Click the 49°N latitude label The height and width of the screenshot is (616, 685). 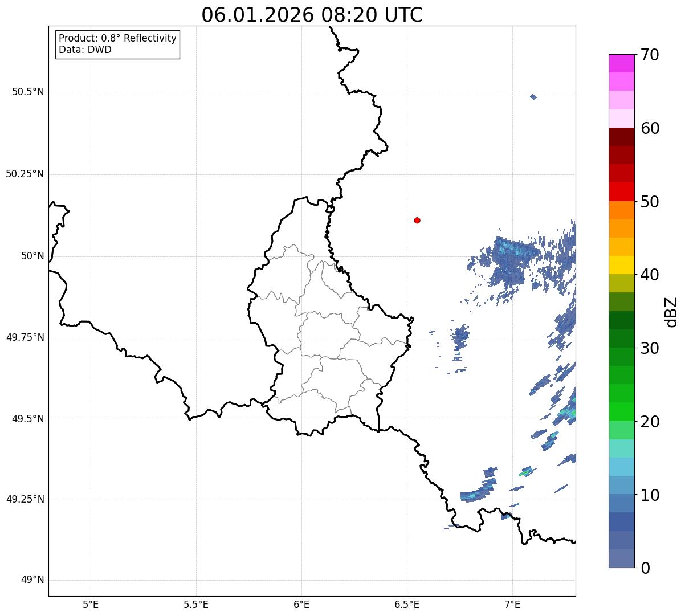(32, 580)
